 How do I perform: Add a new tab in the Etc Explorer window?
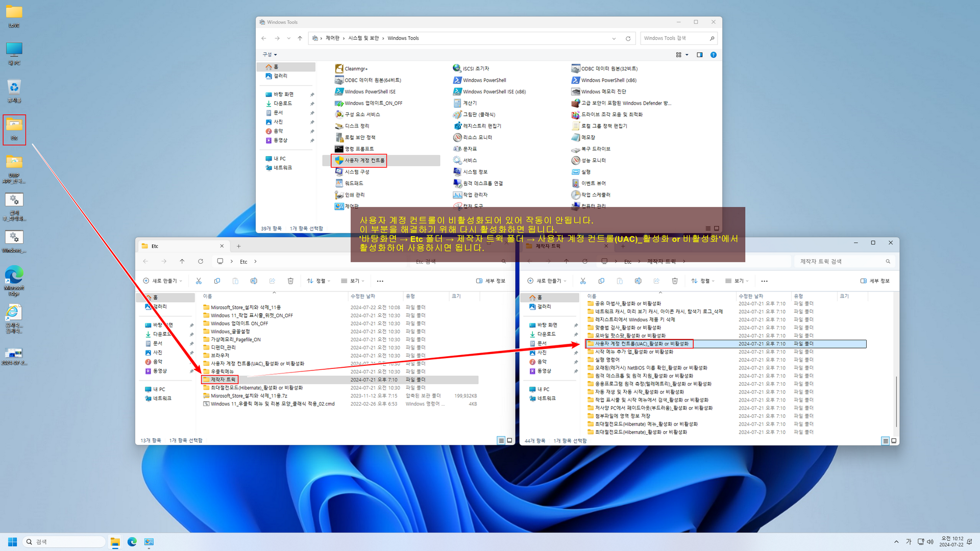click(x=238, y=246)
